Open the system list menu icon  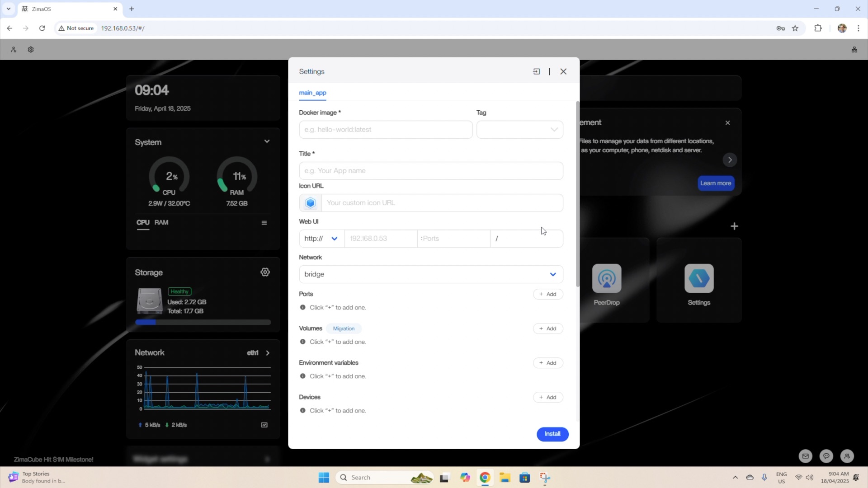point(264,223)
